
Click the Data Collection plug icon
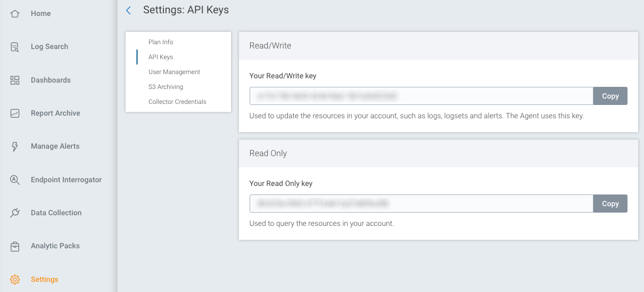coord(15,213)
